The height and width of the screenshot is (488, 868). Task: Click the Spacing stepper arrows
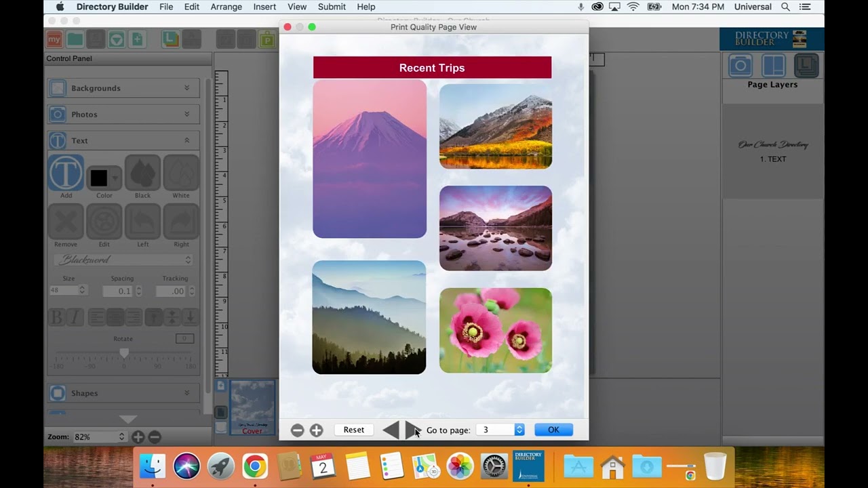click(x=139, y=291)
